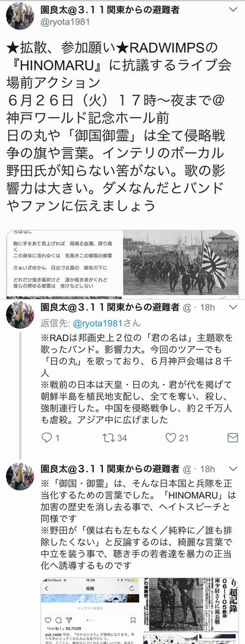Tap the paper-plane share icon in the Instagram post
The height and width of the screenshot is (644, 245).
pos(69,620)
